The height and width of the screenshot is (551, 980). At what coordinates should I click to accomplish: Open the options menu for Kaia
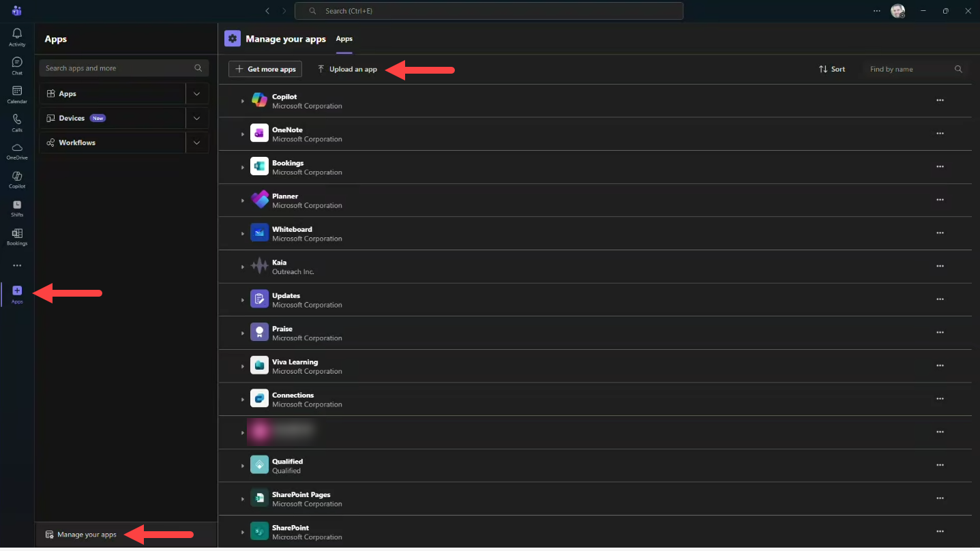pos(940,266)
